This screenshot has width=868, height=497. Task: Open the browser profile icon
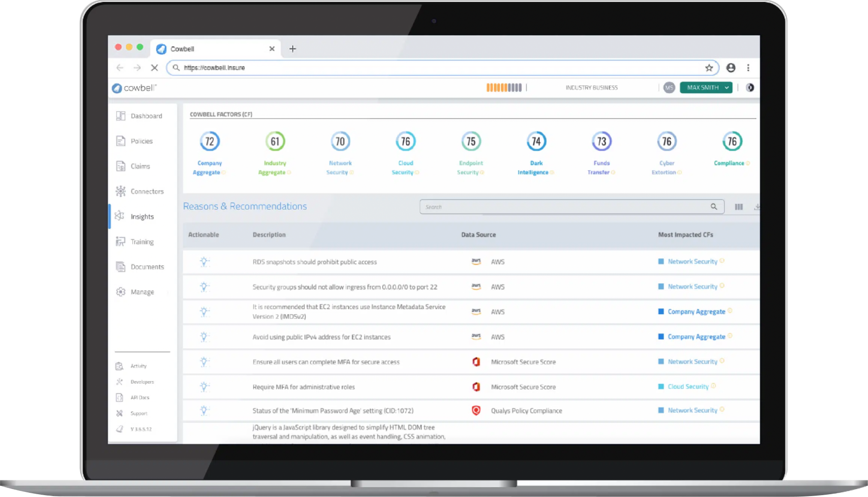click(x=731, y=68)
